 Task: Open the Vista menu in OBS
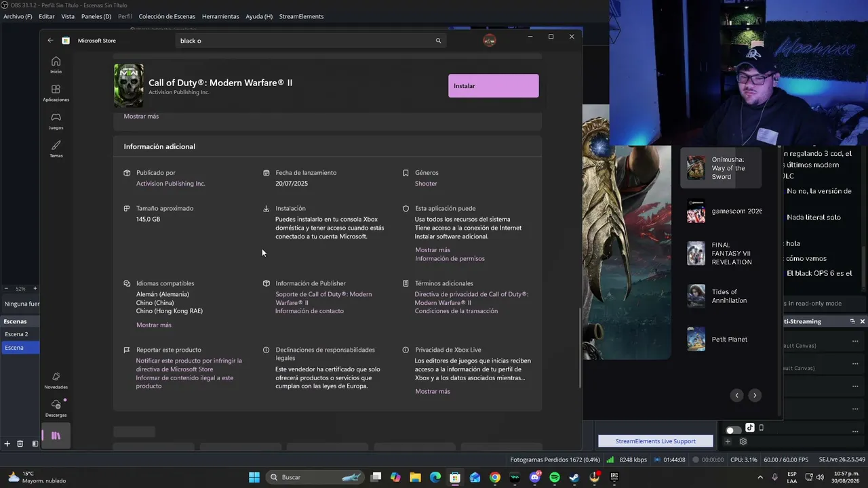(x=68, y=16)
